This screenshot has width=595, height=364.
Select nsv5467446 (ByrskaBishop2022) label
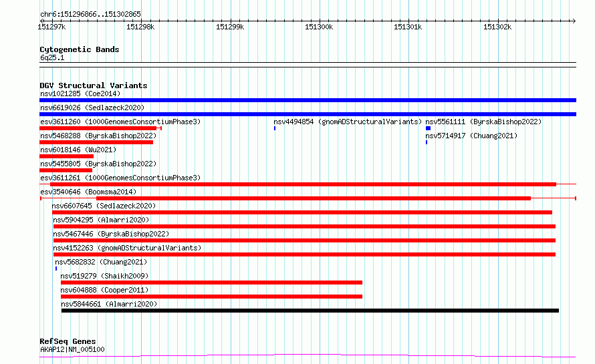pos(111,234)
